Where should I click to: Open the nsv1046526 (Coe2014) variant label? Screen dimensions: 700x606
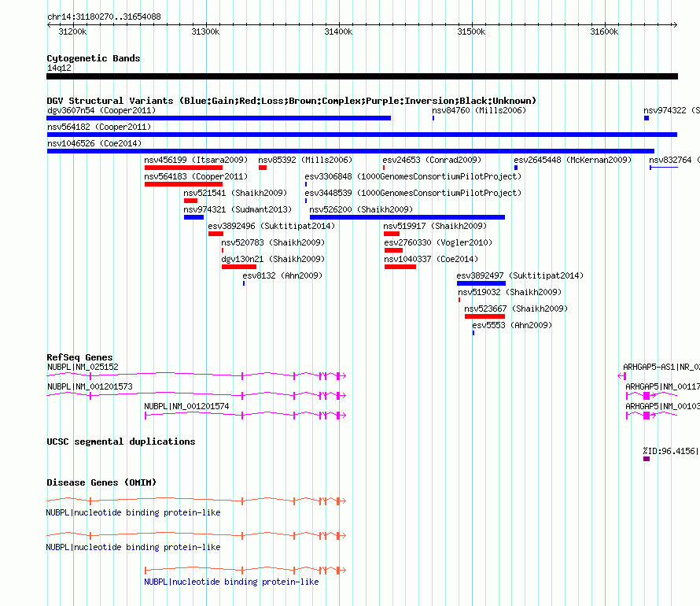click(94, 143)
